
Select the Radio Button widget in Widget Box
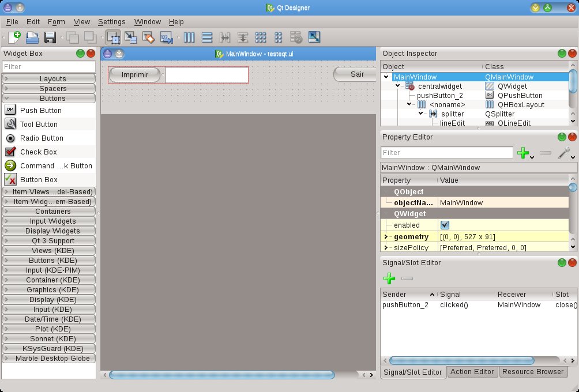[x=40, y=138]
